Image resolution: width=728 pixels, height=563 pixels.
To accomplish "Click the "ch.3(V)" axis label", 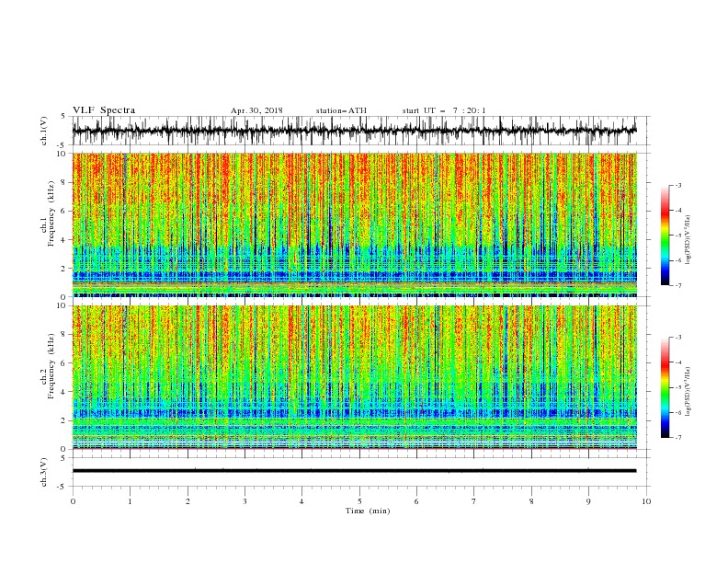I will 44,472.
